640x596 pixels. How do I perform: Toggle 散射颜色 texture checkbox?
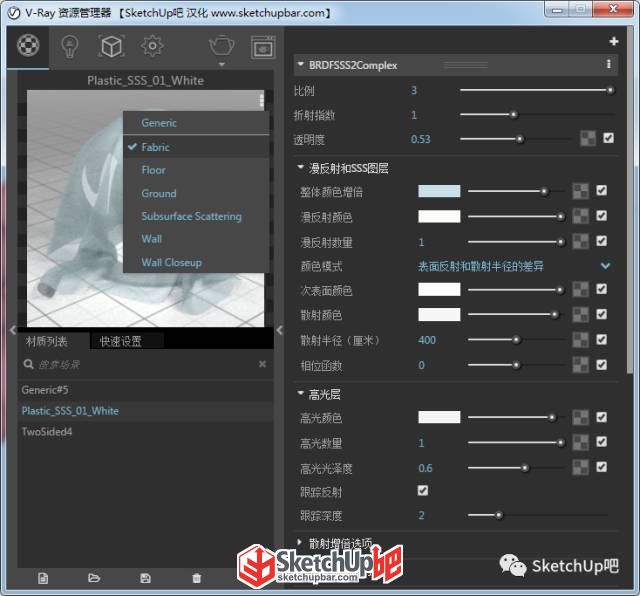[601, 314]
